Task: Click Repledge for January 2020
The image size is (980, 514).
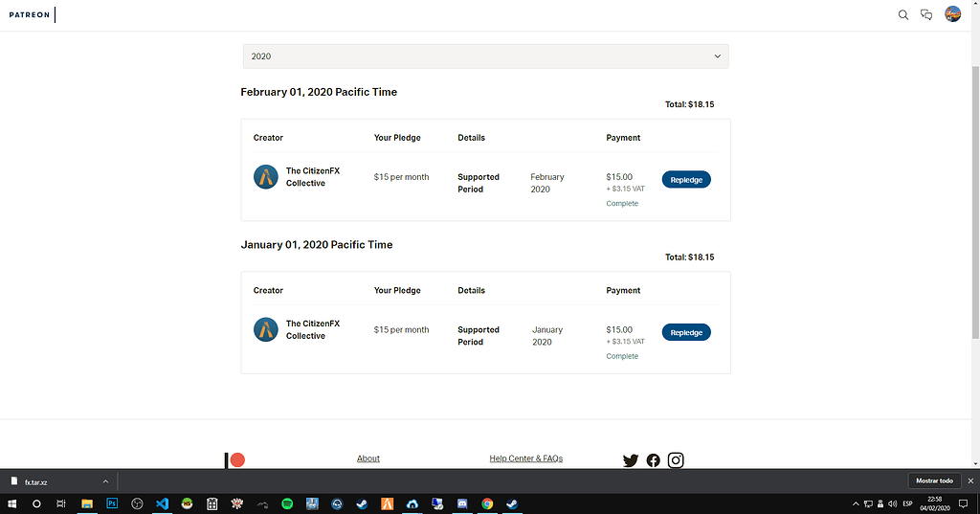Action: tap(686, 332)
